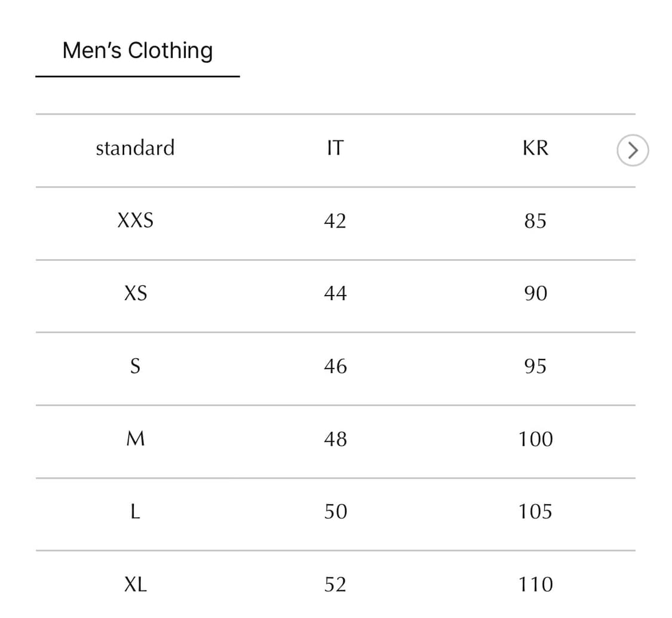Select the S size row
The height and width of the screenshot is (618, 672).
click(135, 366)
